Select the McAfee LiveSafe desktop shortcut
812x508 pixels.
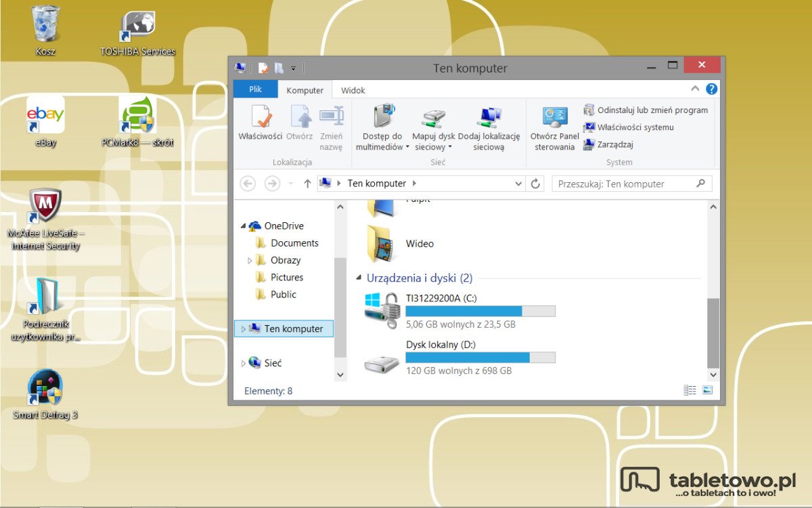46,220
